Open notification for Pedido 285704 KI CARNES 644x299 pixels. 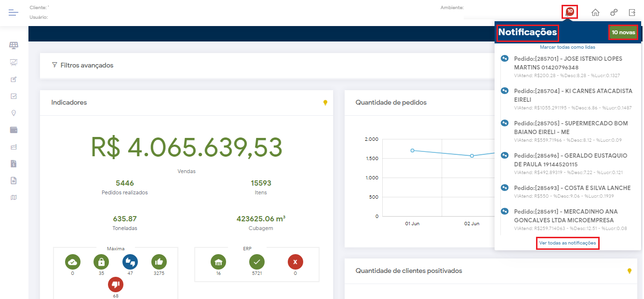pos(573,95)
